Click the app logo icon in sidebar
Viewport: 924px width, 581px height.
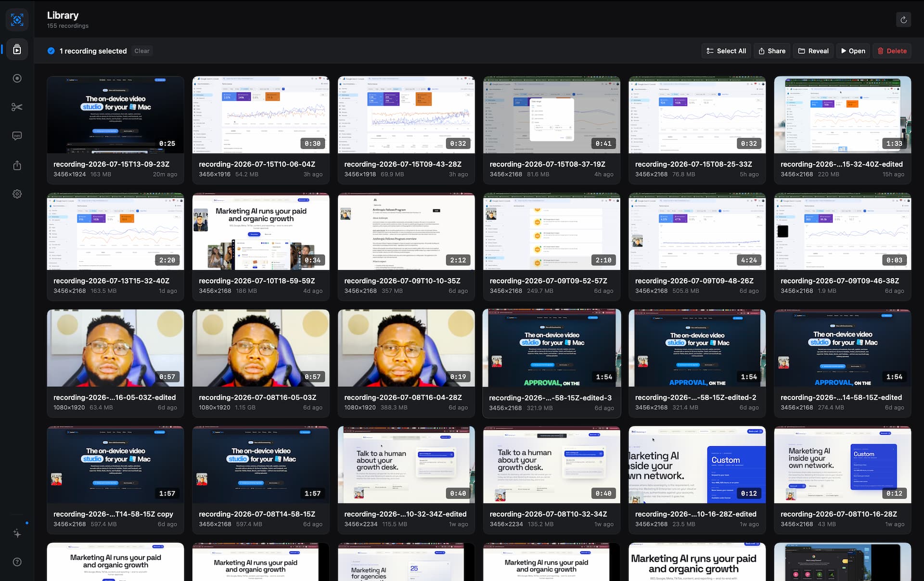tap(17, 20)
